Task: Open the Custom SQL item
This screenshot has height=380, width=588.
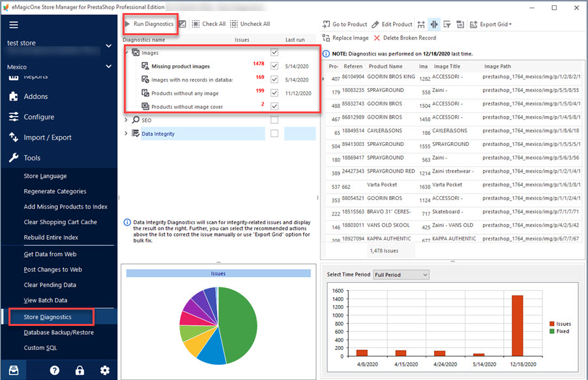Action: pos(40,348)
